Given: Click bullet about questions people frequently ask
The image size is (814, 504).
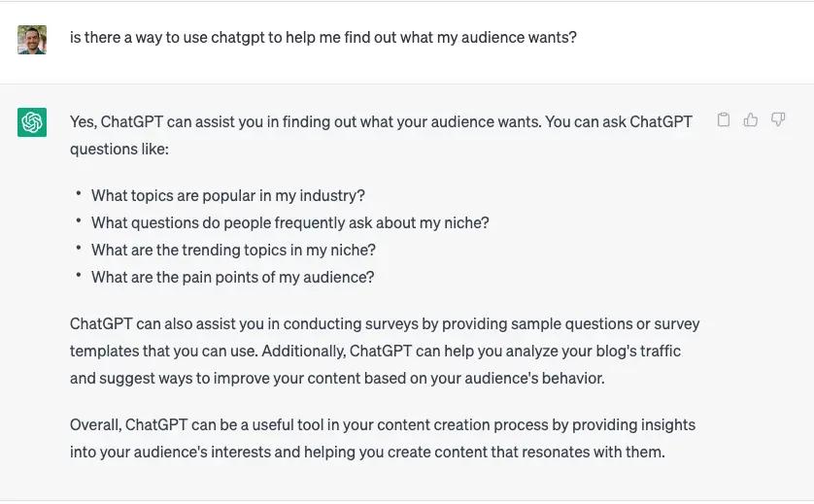Looking at the screenshot, I should [x=290, y=222].
